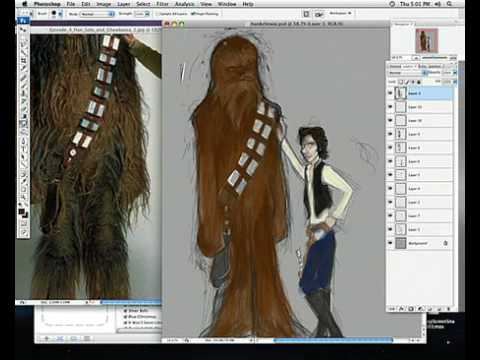Open the Edit menu
Image resolution: width=480 pixels, height=360 pixels.
(x=86, y=4)
